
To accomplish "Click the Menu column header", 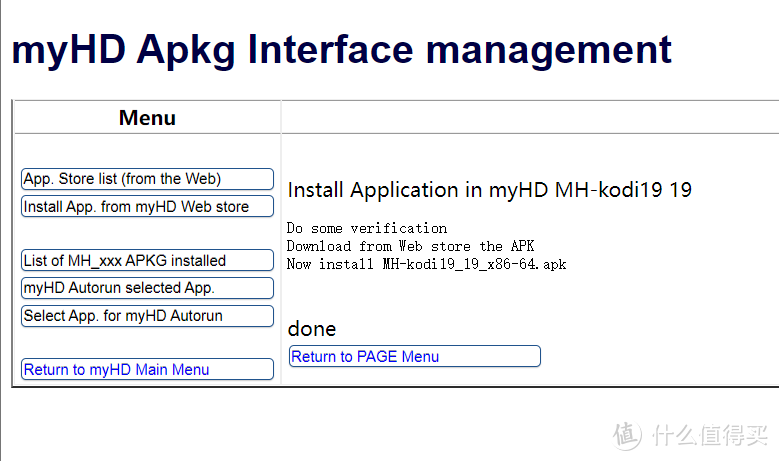I will pos(147,118).
